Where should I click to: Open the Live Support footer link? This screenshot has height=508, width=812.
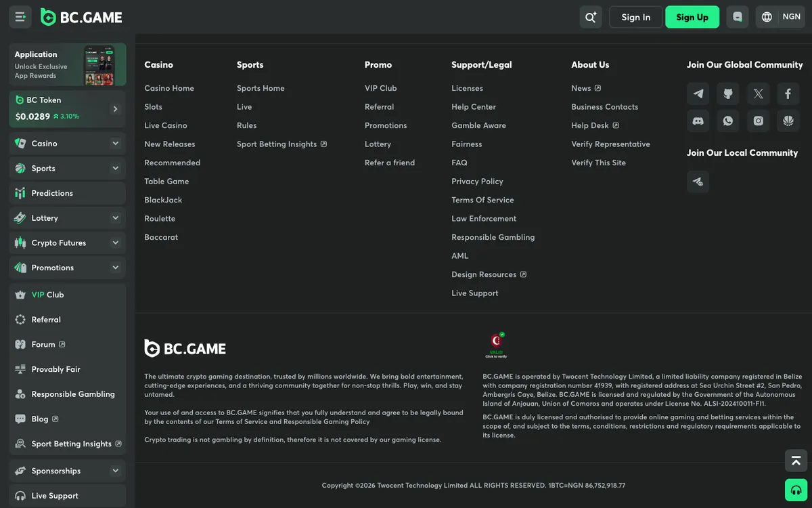(x=474, y=293)
